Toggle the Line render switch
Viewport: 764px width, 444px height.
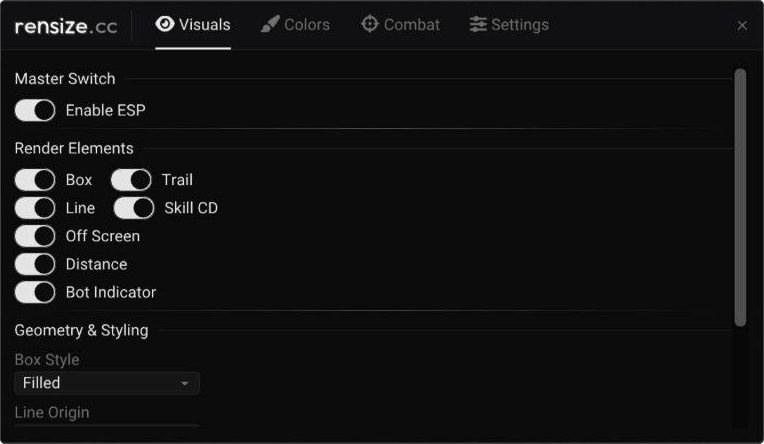35,208
